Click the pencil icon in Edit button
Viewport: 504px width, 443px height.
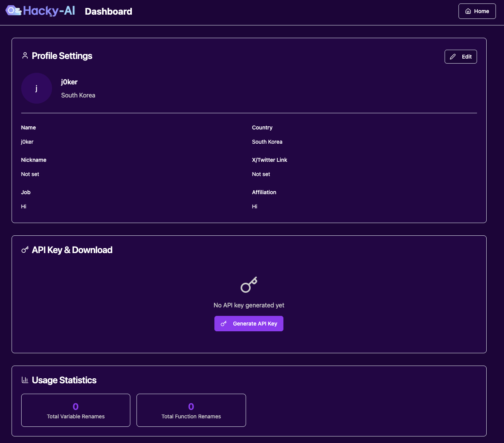(453, 57)
